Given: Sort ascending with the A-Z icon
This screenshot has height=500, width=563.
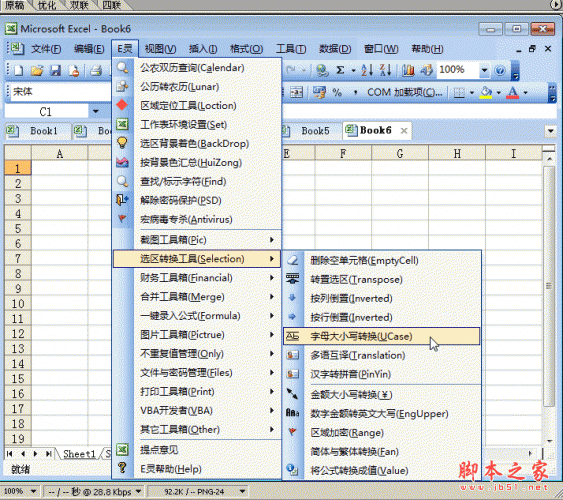Looking at the screenshot, I should tap(367, 70).
